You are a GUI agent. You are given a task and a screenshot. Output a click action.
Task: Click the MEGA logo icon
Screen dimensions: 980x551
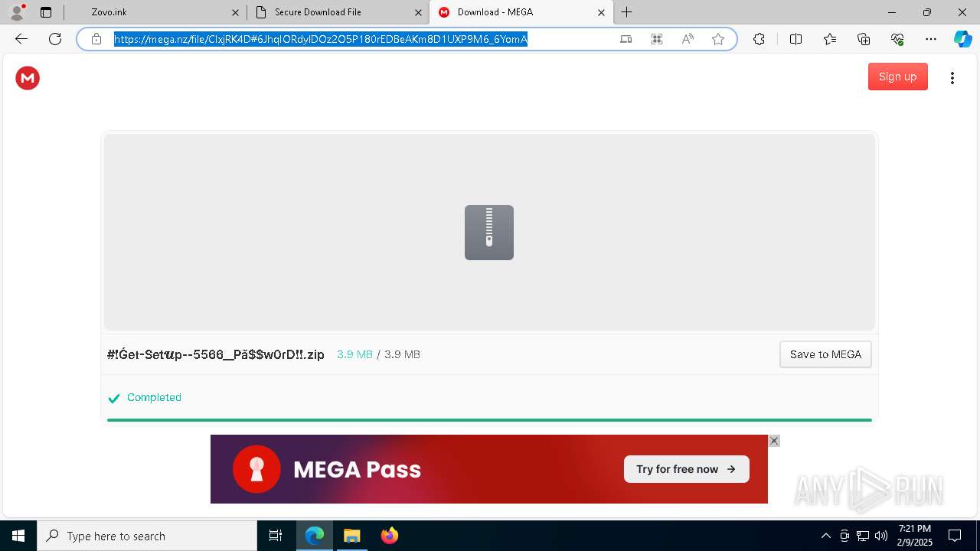[x=28, y=77]
